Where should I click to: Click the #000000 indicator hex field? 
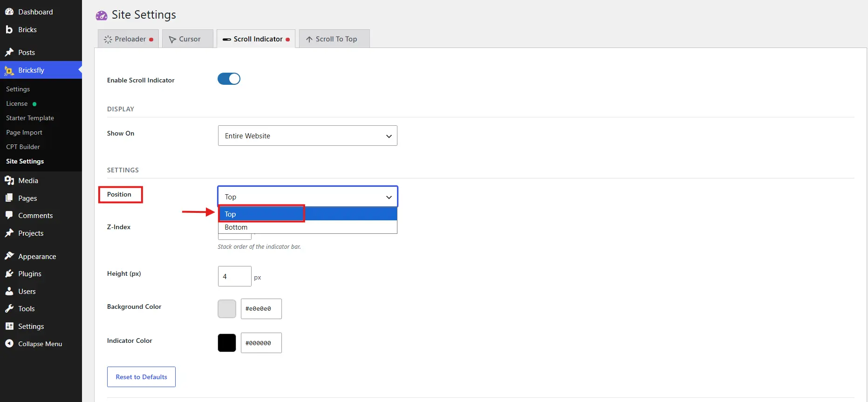261,343
